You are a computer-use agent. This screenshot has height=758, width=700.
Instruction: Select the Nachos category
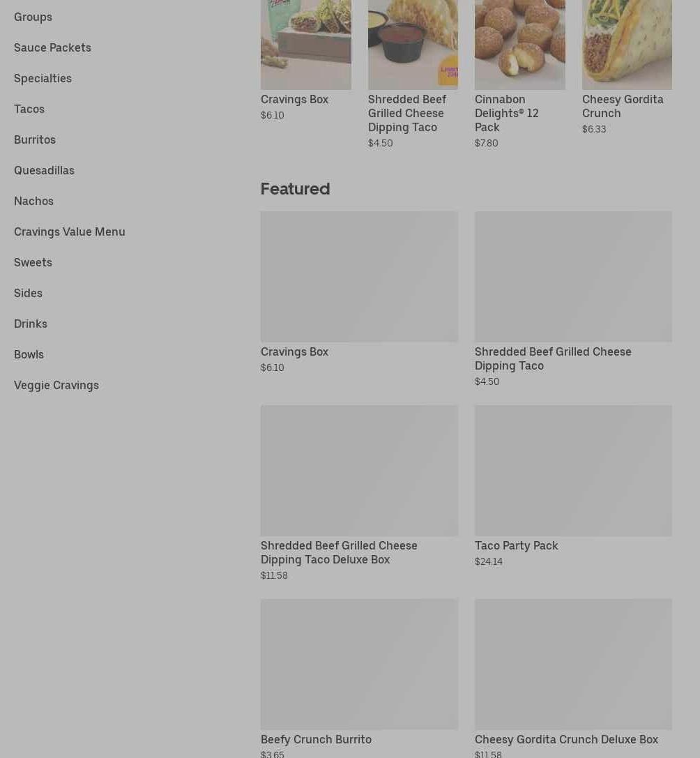pos(34,201)
